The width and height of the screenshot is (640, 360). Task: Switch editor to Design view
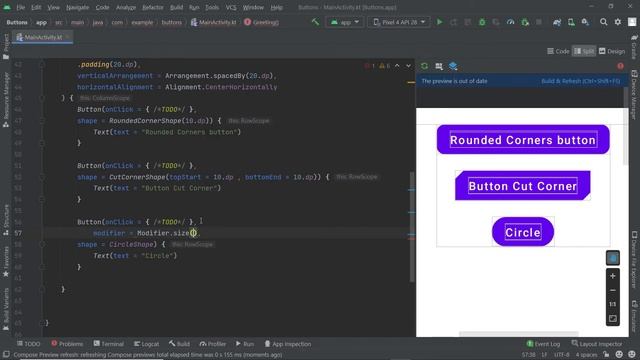coord(612,51)
